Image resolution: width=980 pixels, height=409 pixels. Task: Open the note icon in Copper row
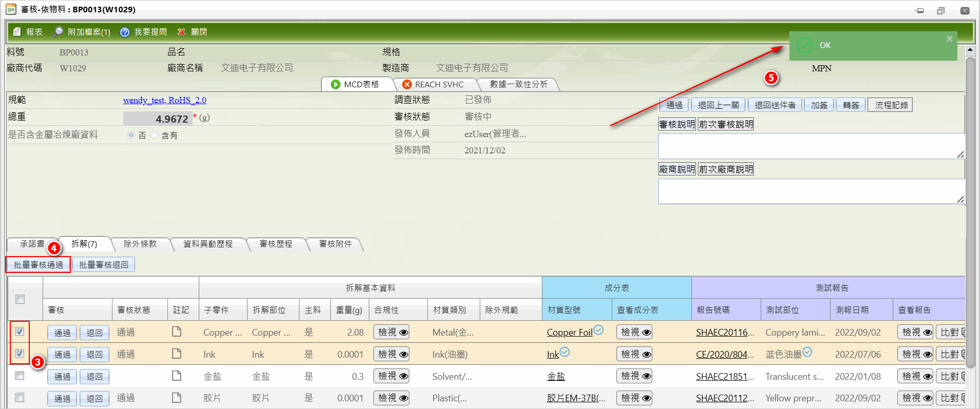click(x=177, y=332)
